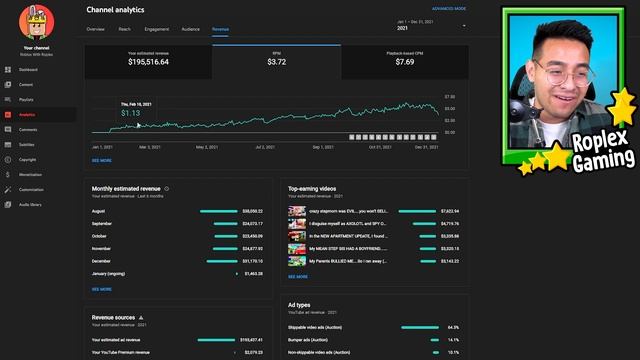Click Non-skippable video ads (Auction) row
This screenshot has width=640, height=360.
click(x=373, y=352)
